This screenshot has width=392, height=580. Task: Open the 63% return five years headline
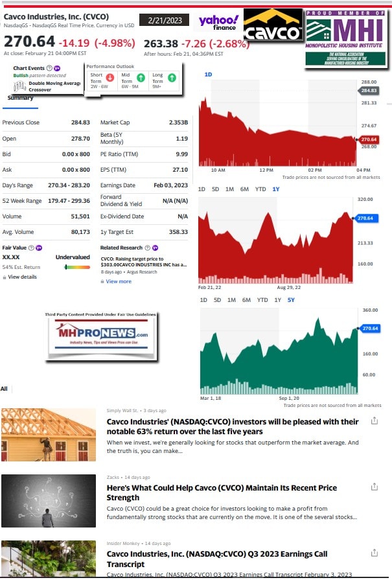pyautogui.click(x=233, y=426)
